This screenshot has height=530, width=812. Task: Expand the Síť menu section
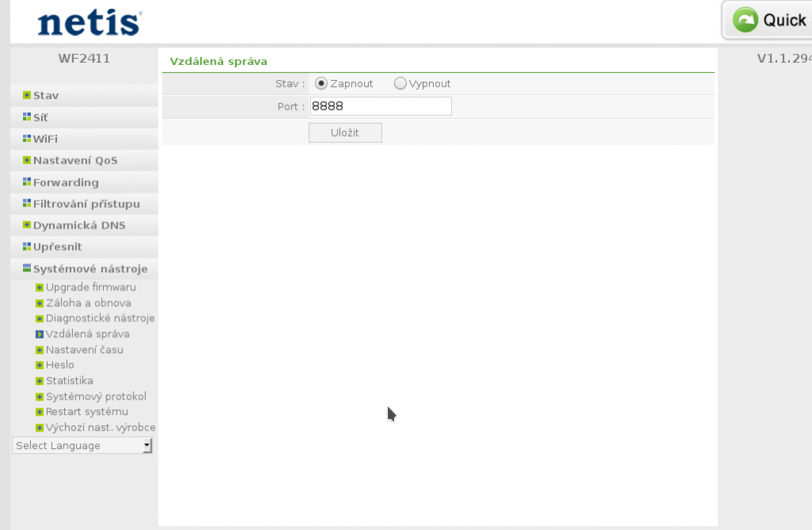(x=40, y=117)
